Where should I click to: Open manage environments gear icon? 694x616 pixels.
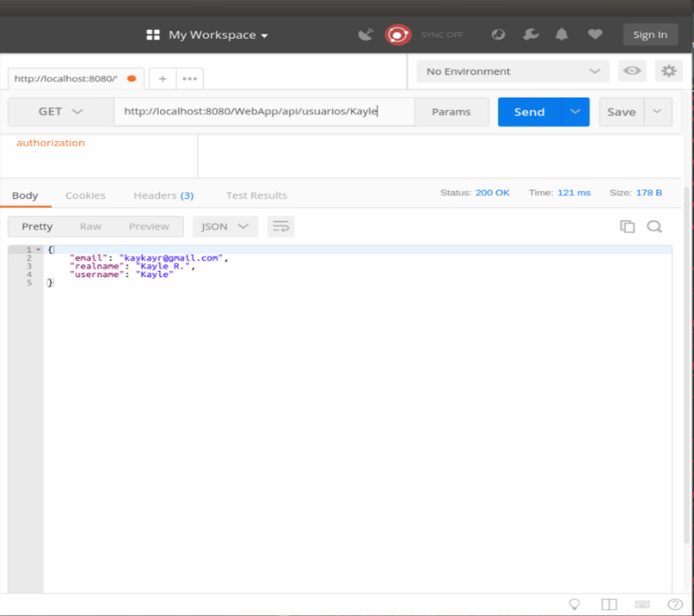(668, 71)
